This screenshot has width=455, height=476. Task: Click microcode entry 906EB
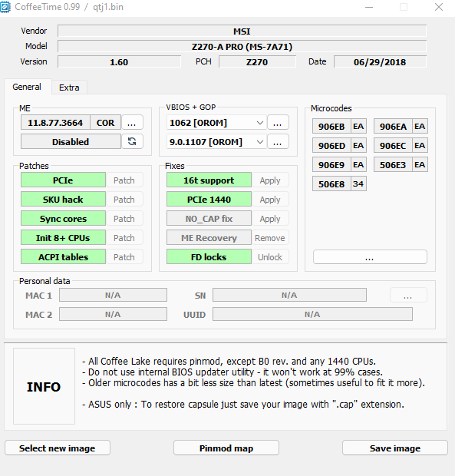tap(331, 126)
